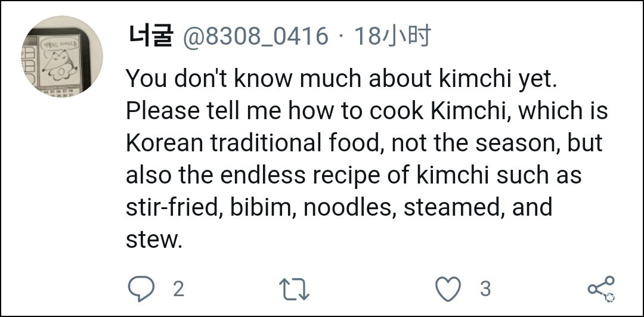Screen dimensions: 644x317
Task: Click the like count 3
Action: [x=485, y=289]
